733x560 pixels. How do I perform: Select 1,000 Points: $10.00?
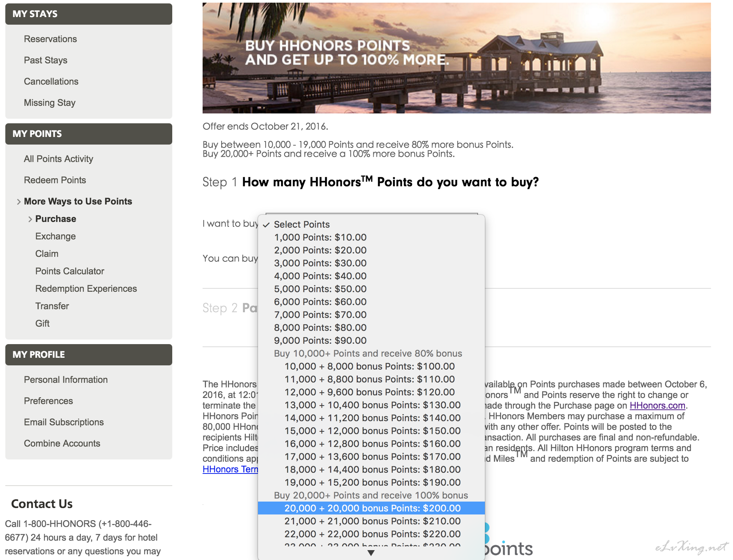click(371, 238)
